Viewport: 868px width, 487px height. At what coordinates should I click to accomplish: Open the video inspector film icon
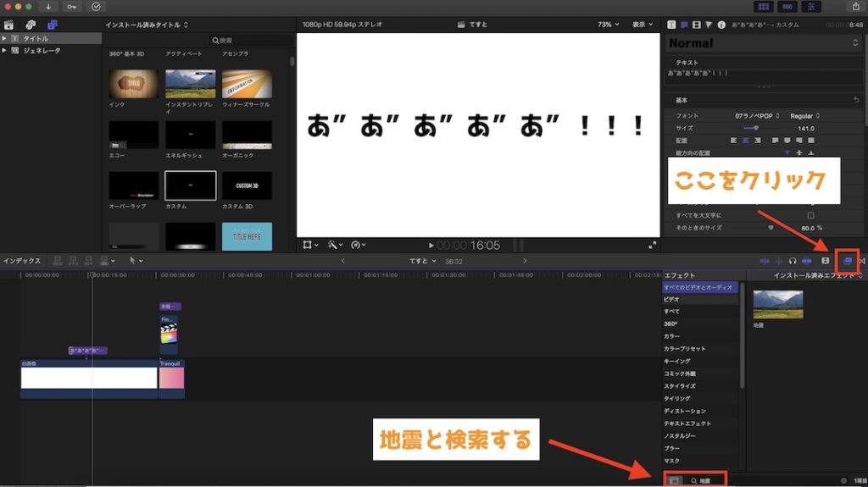(697, 25)
